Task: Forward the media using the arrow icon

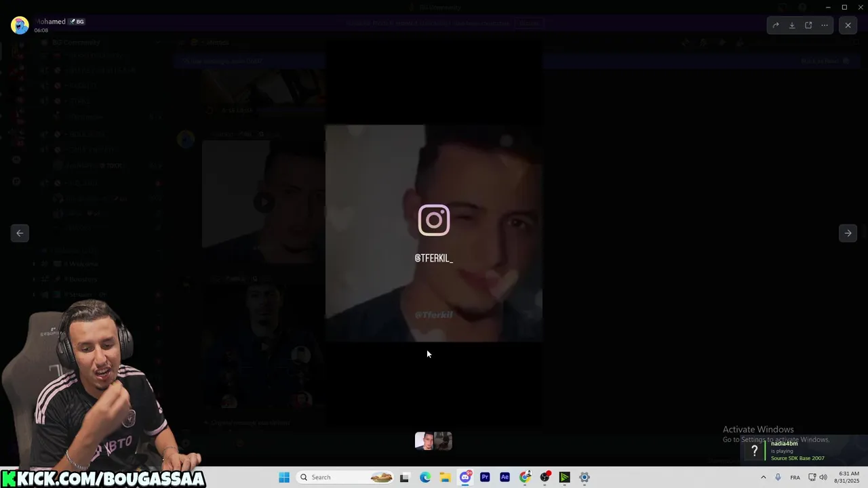Action: coord(776,25)
